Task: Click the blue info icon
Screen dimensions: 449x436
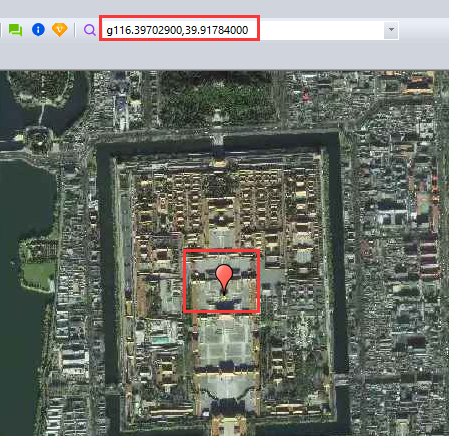Action: pos(38,29)
